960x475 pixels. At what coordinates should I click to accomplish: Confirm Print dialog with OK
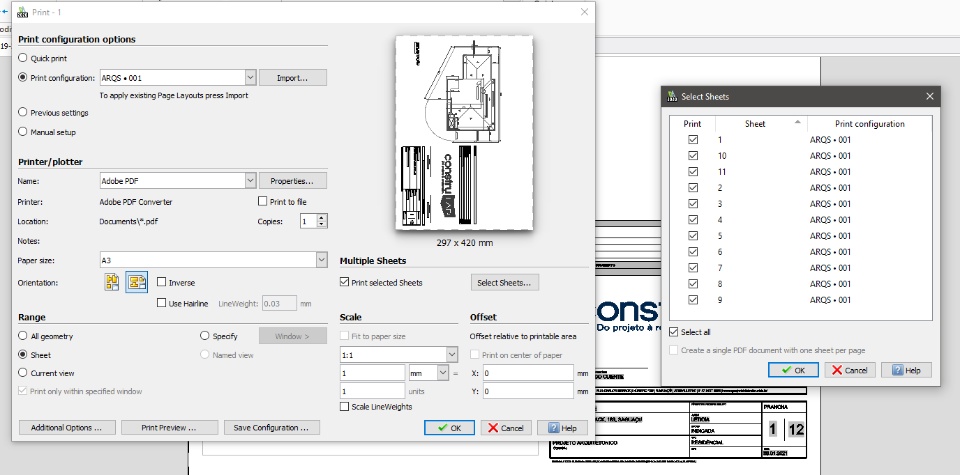(449, 427)
